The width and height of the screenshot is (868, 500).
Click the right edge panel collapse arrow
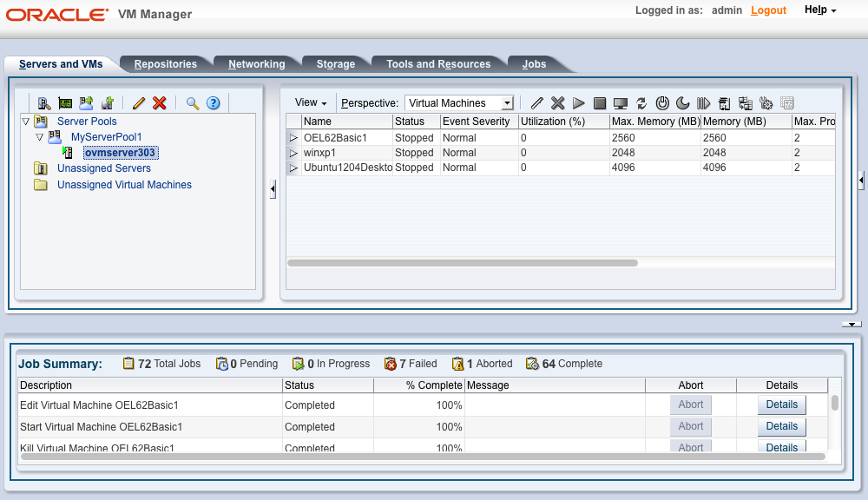point(861,181)
